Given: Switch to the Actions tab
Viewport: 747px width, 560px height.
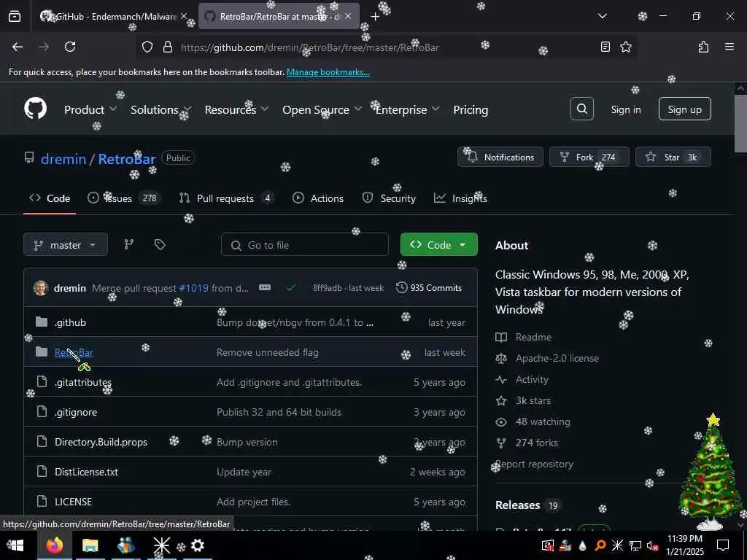Looking at the screenshot, I should point(318,198).
